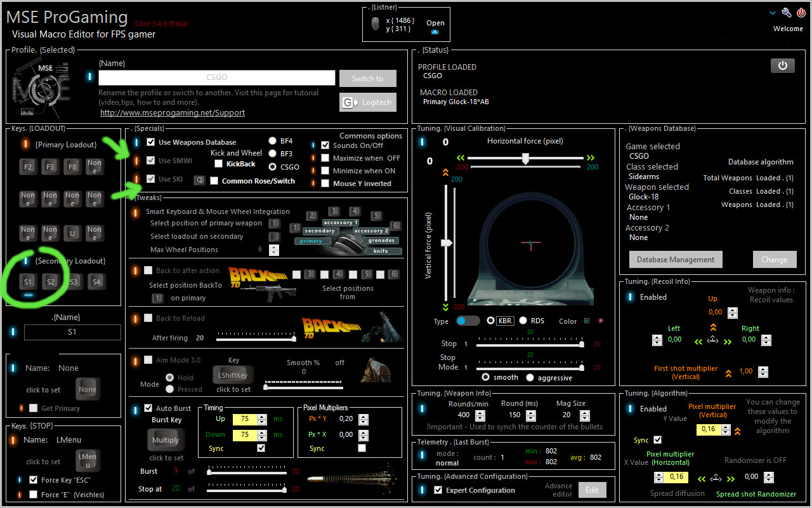Enable Common Rose/Switch checkbox
812x508 pixels.
[x=214, y=181]
